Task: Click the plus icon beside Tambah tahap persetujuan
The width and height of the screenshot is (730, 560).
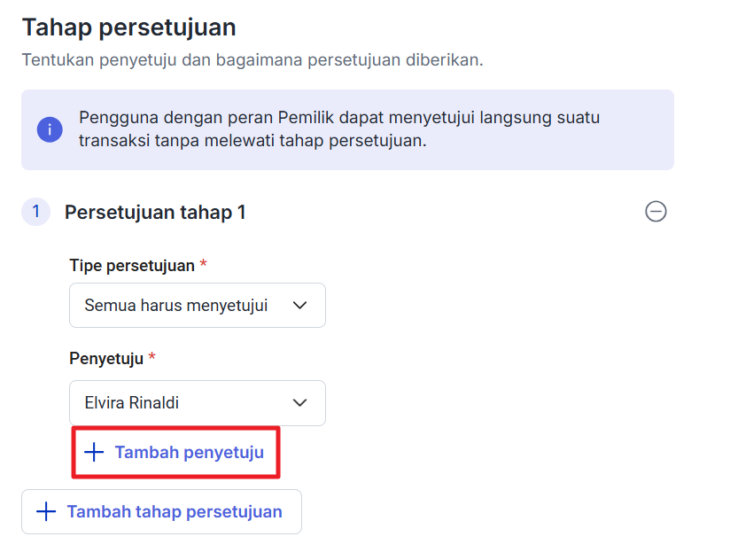Action: tap(45, 511)
